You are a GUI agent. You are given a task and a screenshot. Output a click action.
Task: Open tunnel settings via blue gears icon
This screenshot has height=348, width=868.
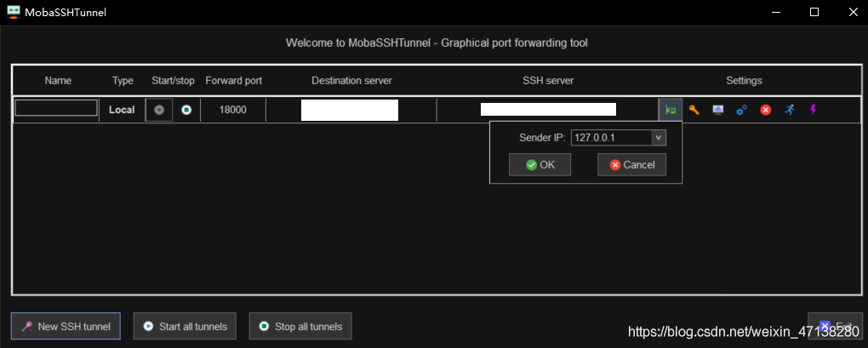[x=742, y=110]
